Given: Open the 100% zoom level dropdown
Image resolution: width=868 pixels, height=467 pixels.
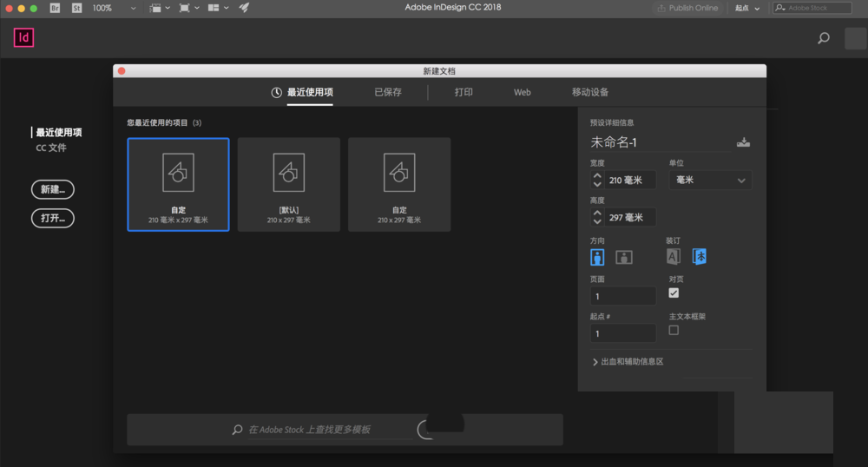Looking at the screenshot, I should 113,8.
